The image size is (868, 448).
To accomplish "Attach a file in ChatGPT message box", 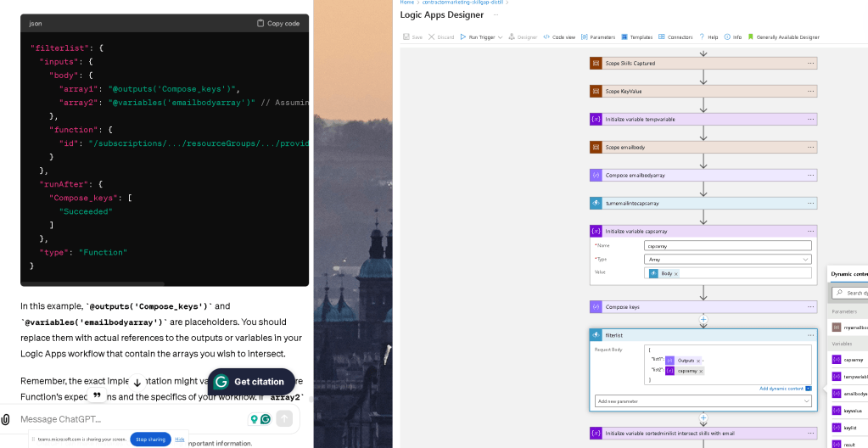I will point(6,419).
